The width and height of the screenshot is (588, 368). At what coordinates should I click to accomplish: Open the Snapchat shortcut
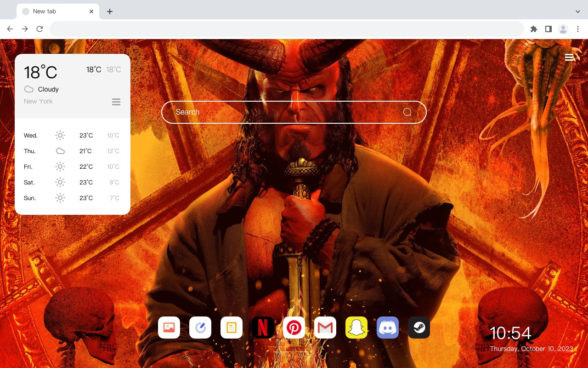tap(356, 328)
